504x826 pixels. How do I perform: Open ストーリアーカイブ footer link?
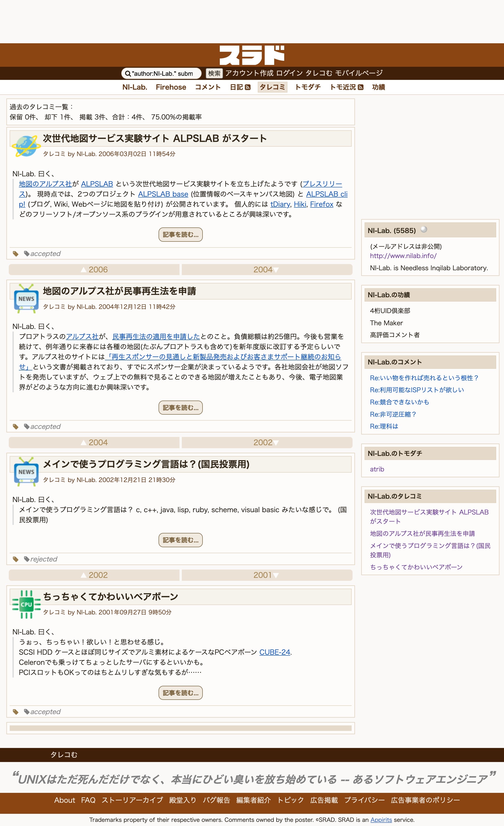coord(132,800)
